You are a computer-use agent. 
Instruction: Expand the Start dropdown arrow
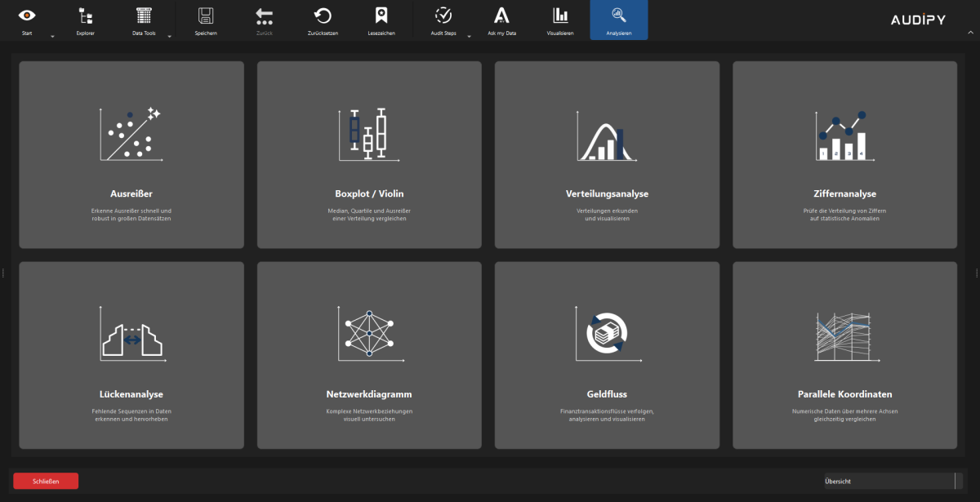(52, 36)
